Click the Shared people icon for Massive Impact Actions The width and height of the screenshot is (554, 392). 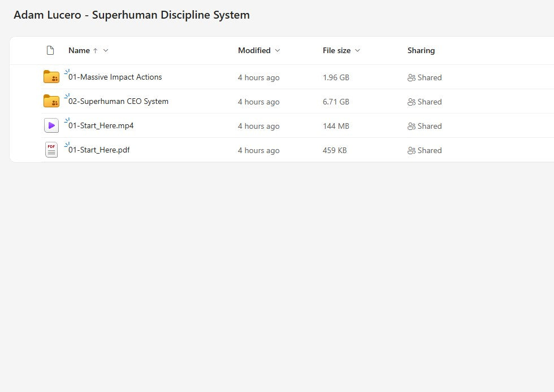[411, 77]
